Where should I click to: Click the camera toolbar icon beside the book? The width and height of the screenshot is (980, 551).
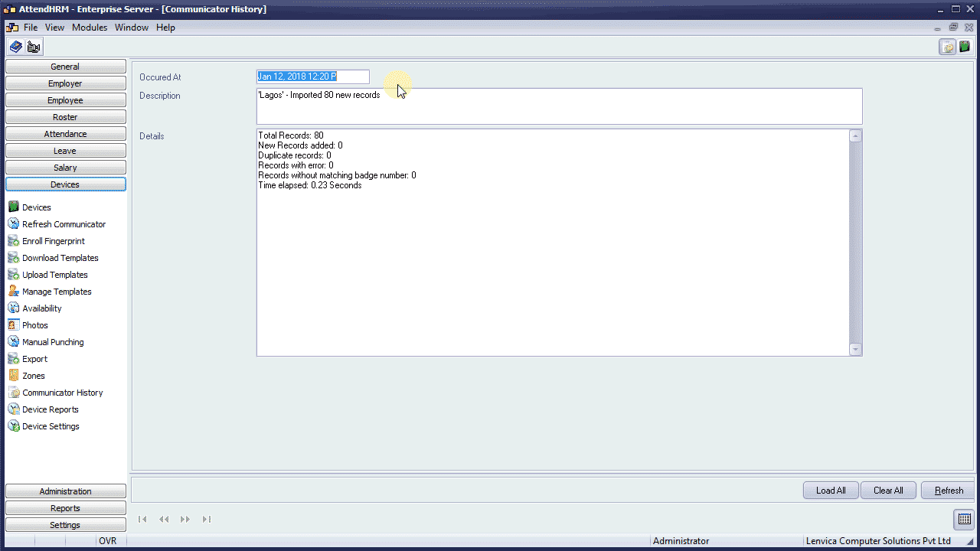tap(33, 47)
